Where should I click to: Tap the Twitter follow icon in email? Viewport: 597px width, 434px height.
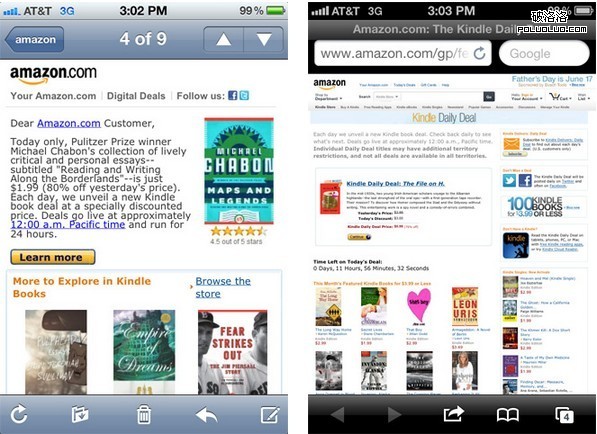tap(244, 96)
